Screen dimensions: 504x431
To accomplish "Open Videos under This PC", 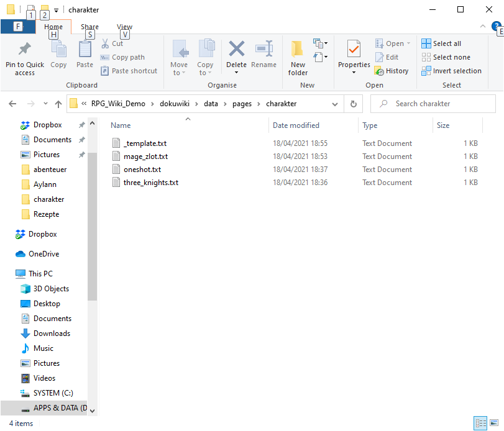I will coord(44,378).
